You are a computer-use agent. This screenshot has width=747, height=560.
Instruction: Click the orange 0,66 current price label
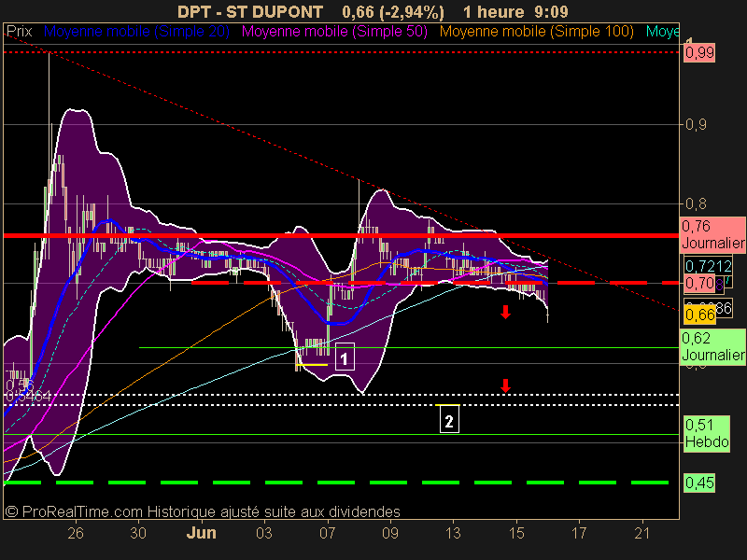pos(699,315)
